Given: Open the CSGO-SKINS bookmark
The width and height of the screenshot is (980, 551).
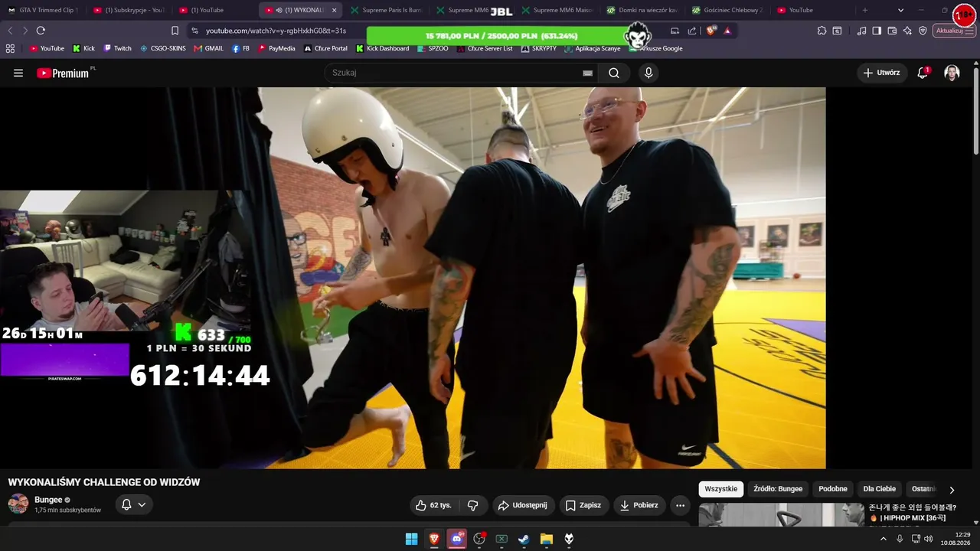Looking at the screenshot, I should pos(163,48).
